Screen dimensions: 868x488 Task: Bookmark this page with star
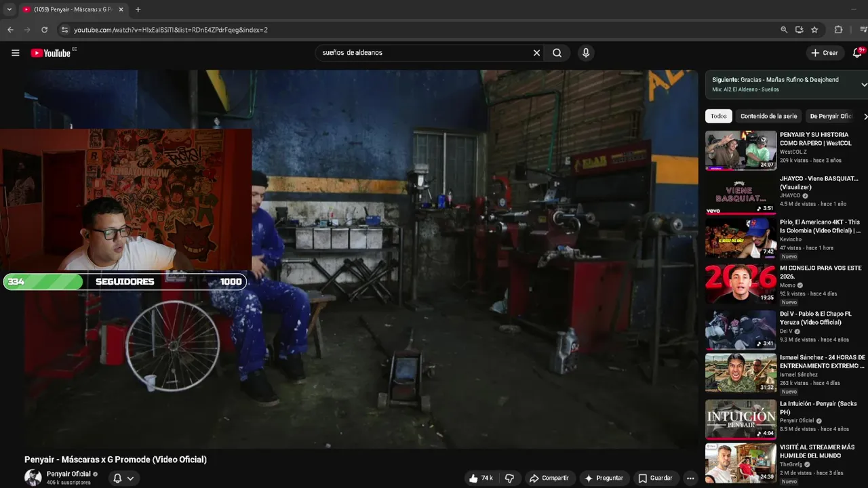click(x=814, y=30)
